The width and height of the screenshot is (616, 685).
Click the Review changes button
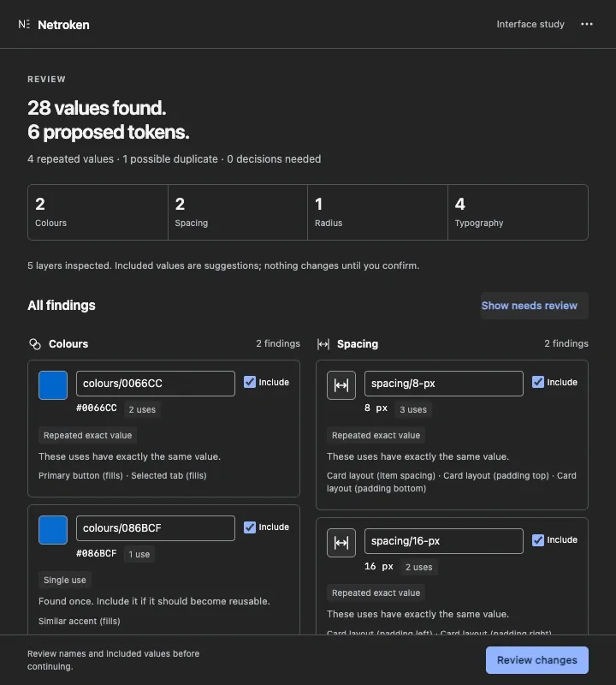point(537,660)
